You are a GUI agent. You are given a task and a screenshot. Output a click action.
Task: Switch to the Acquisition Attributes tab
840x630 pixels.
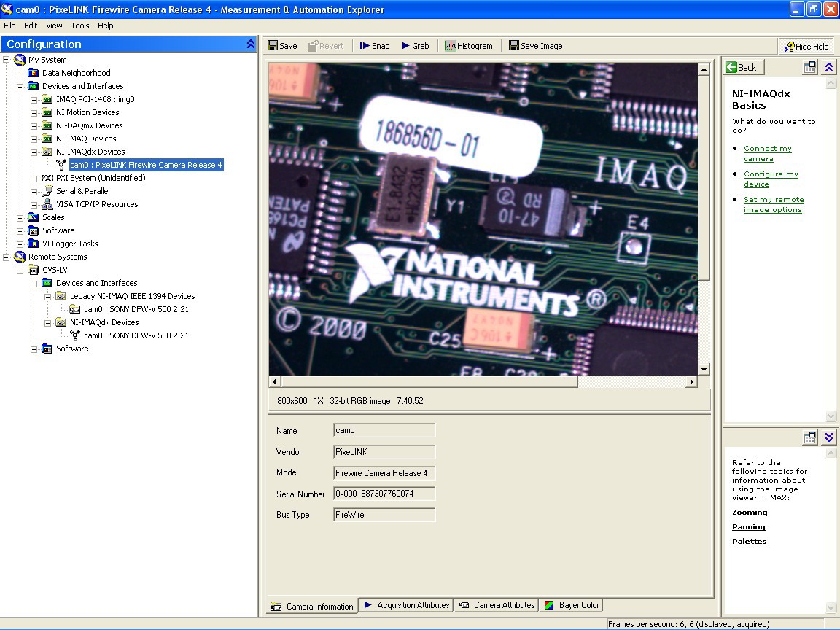pos(406,605)
